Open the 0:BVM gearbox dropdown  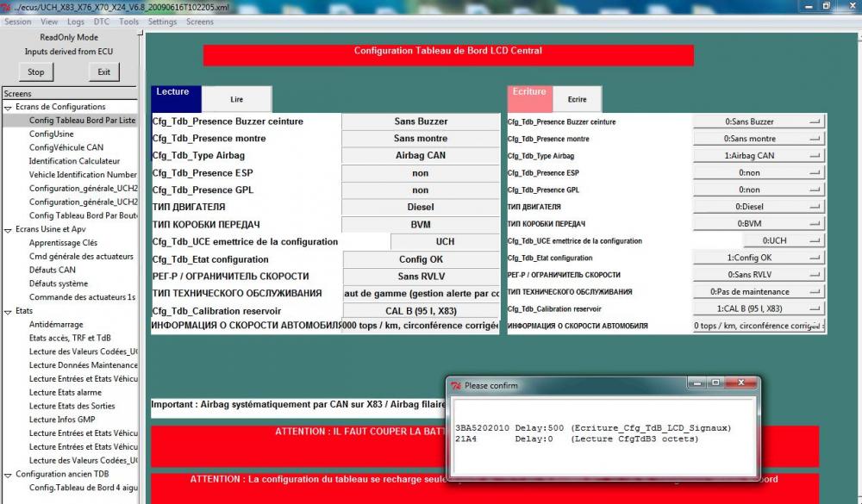click(x=759, y=224)
